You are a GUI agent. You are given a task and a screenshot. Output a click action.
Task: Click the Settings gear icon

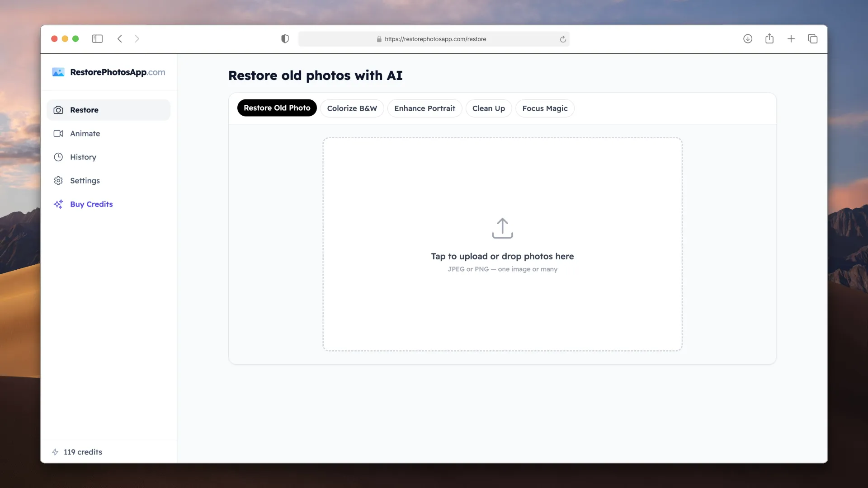coord(58,180)
